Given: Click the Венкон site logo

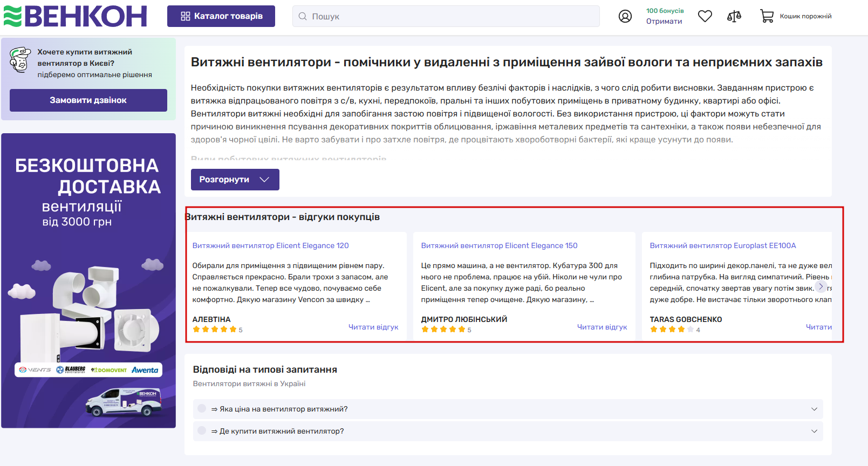Looking at the screenshot, I should pyautogui.click(x=75, y=16).
